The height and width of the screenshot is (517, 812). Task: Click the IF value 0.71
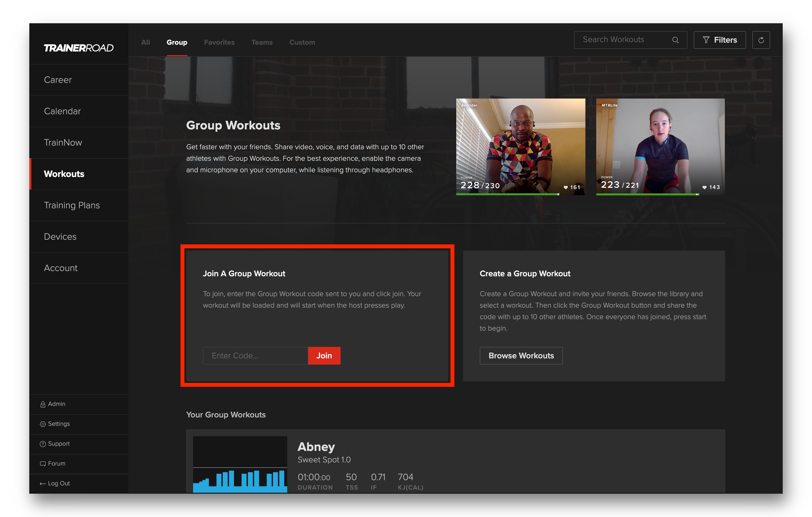[378, 477]
